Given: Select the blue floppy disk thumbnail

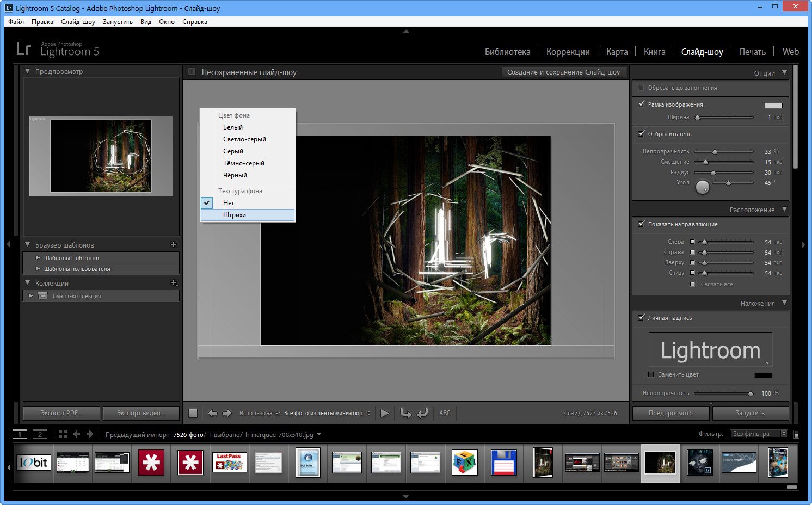Looking at the screenshot, I should 503,463.
